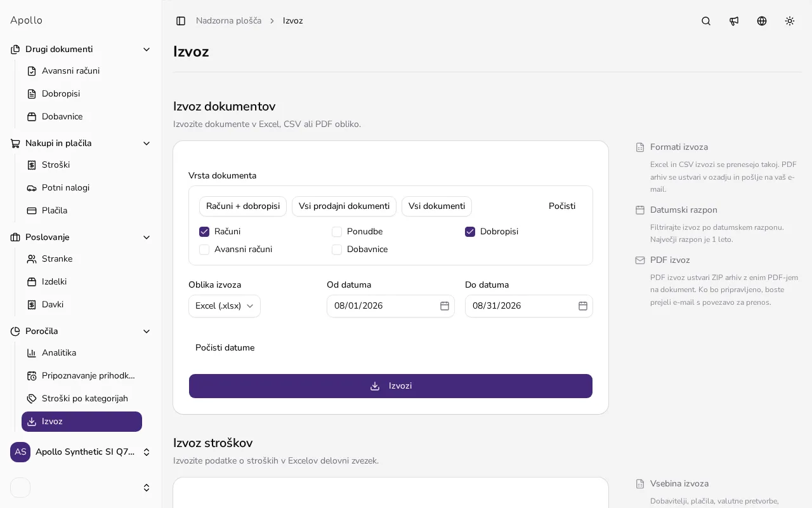
Task: Click Počisti to clear document types
Action: 562,206
